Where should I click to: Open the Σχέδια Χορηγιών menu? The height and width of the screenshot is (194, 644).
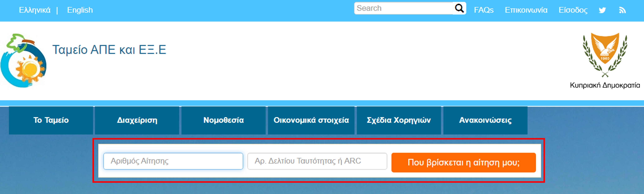click(399, 120)
